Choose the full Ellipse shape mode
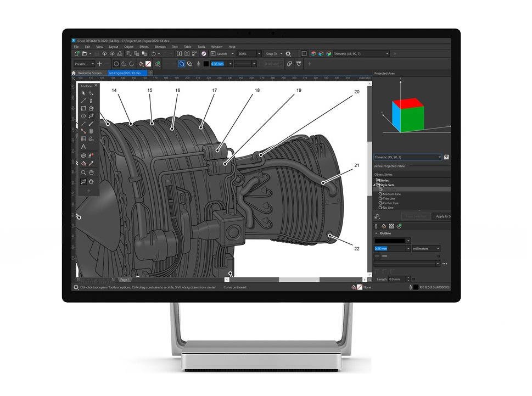532x396 pixels. [x=116, y=64]
